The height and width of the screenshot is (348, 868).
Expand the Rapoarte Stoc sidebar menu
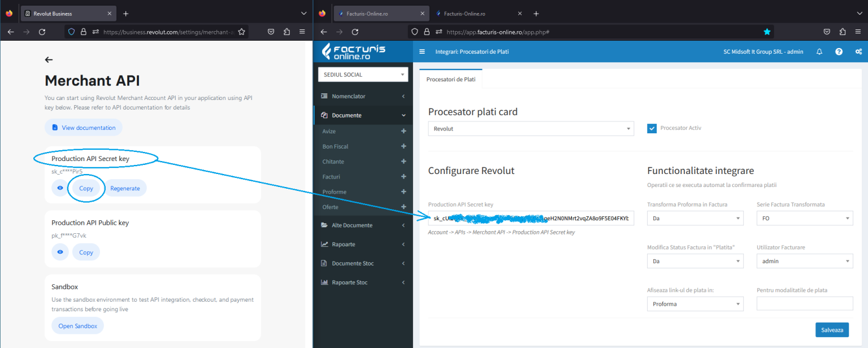363,282
